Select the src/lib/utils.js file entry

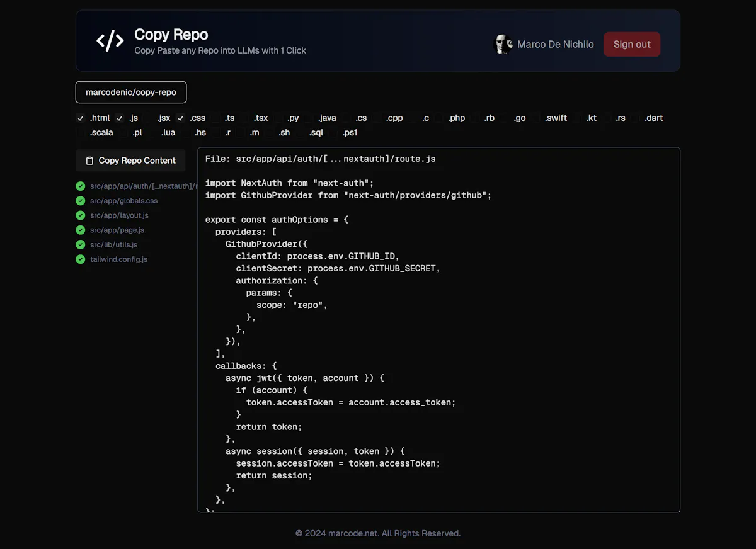113,244
